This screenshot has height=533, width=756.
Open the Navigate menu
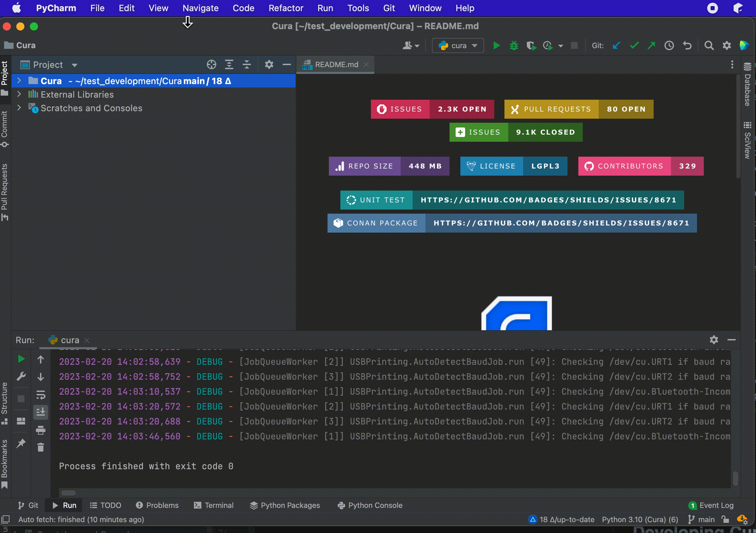[x=200, y=8]
